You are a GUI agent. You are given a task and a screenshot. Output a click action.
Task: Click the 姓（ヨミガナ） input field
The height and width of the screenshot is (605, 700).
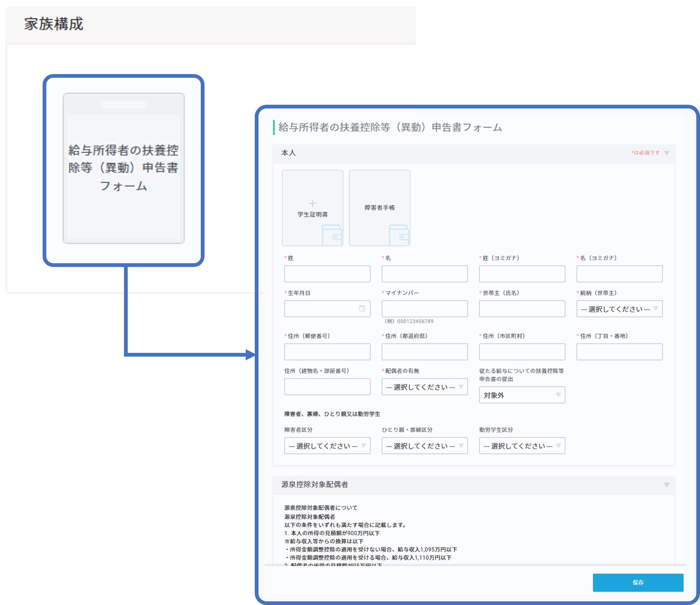click(522, 274)
